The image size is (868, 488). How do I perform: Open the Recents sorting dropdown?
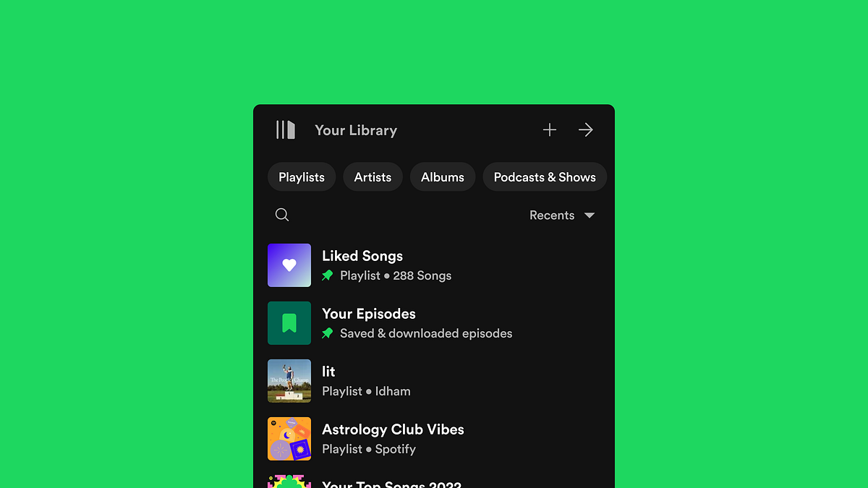tap(552, 215)
